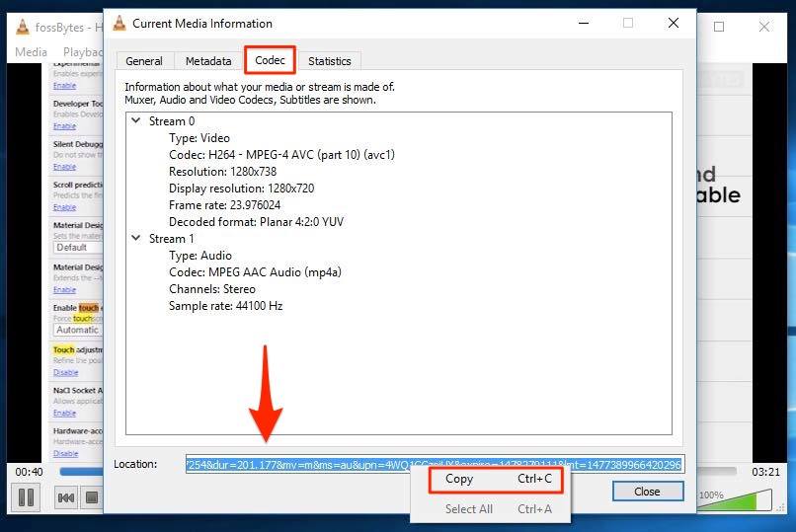Viewport: 796px width, 532px height.
Task: Open the Statistics tab
Action: pos(329,61)
